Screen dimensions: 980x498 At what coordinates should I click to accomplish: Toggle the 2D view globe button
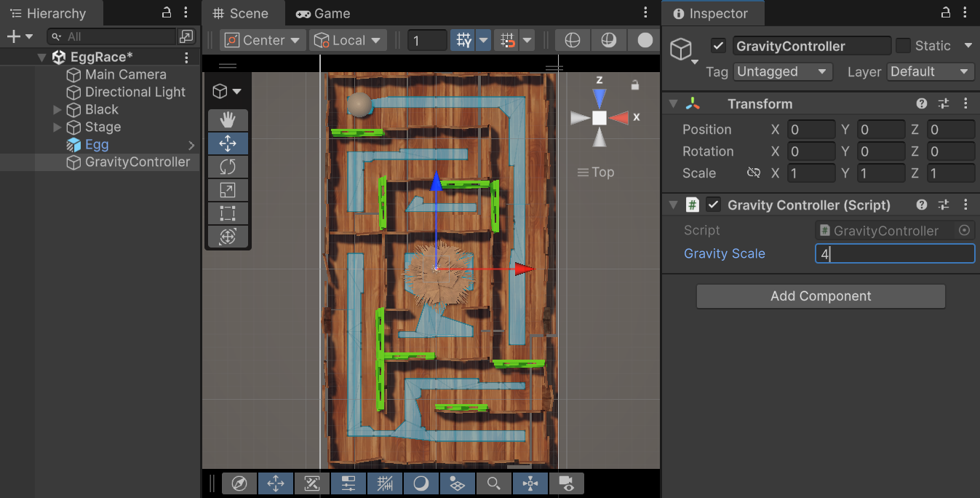(573, 40)
